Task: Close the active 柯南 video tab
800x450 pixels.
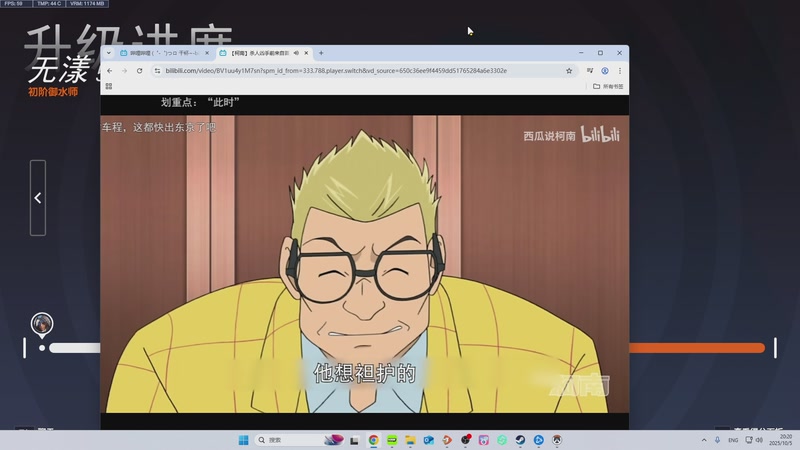Action: [x=306, y=53]
